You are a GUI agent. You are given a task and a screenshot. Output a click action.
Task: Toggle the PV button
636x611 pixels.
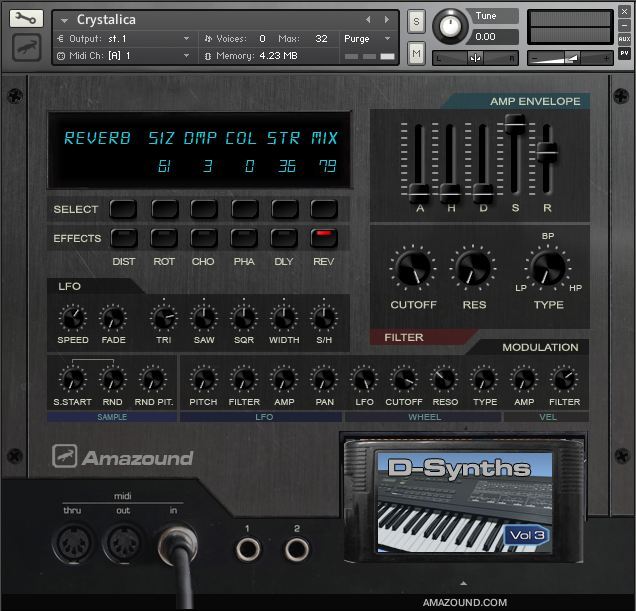pyautogui.click(x=624, y=53)
